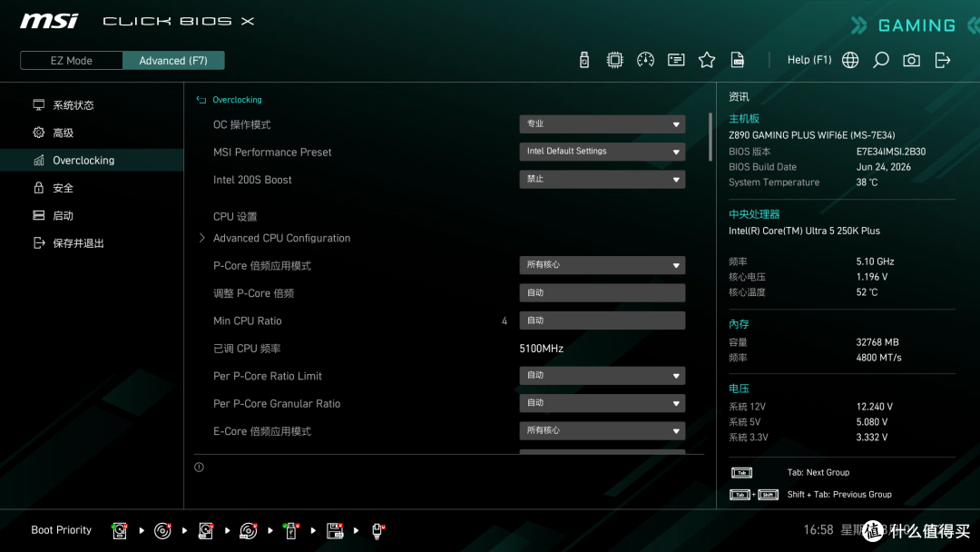Open Per P-Core Ratio Limit dropdown

(x=602, y=375)
